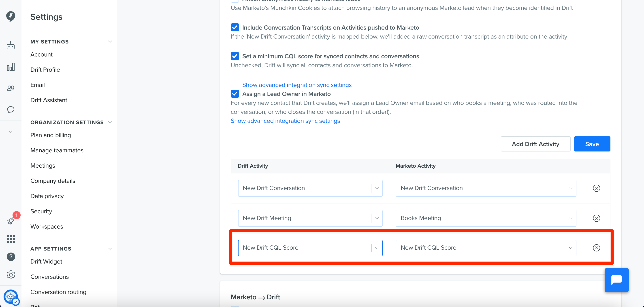Remove the New Drift Conversation mapping row
Viewport: 644px width, 307px height.
pyautogui.click(x=597, y=188)
